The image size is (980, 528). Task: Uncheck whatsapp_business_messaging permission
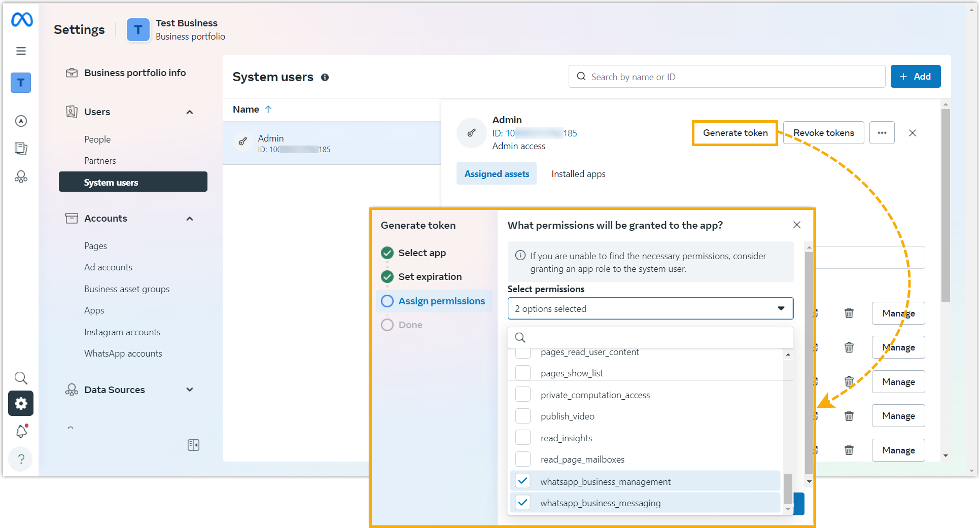click(x=522, y=503)
